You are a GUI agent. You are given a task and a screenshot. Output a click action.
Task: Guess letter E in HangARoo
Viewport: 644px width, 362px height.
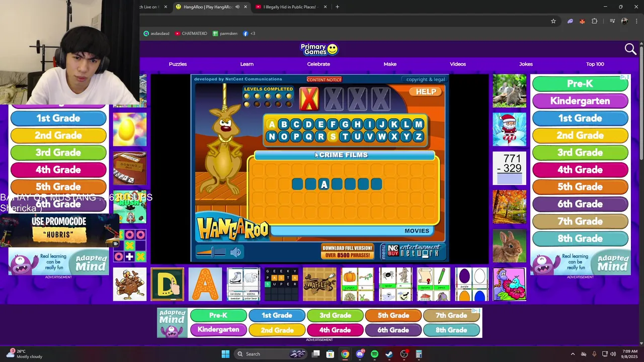[x=320, y=125]
